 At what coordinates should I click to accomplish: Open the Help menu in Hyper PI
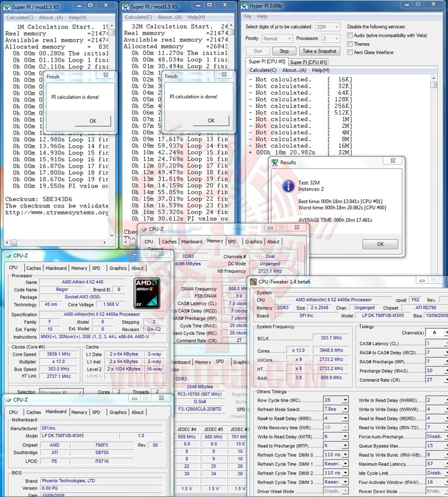[262, 16]
